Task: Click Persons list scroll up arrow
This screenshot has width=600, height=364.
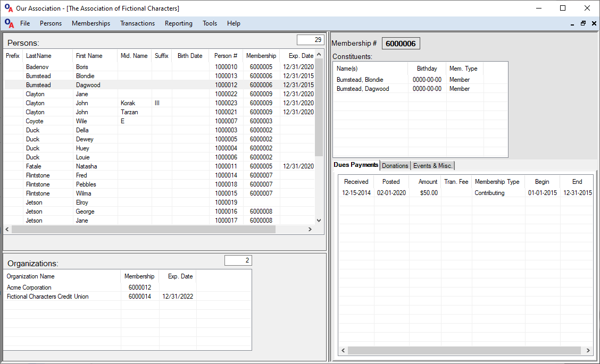Action: click(x=319, y=55)
